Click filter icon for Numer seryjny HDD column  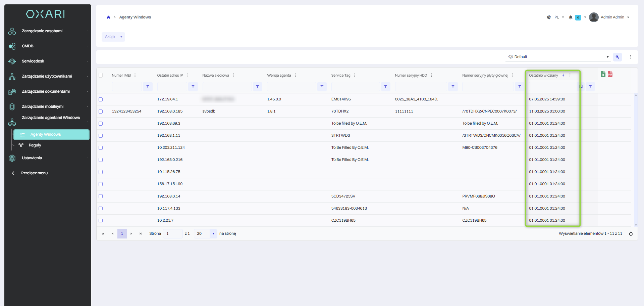coord(453,87)
